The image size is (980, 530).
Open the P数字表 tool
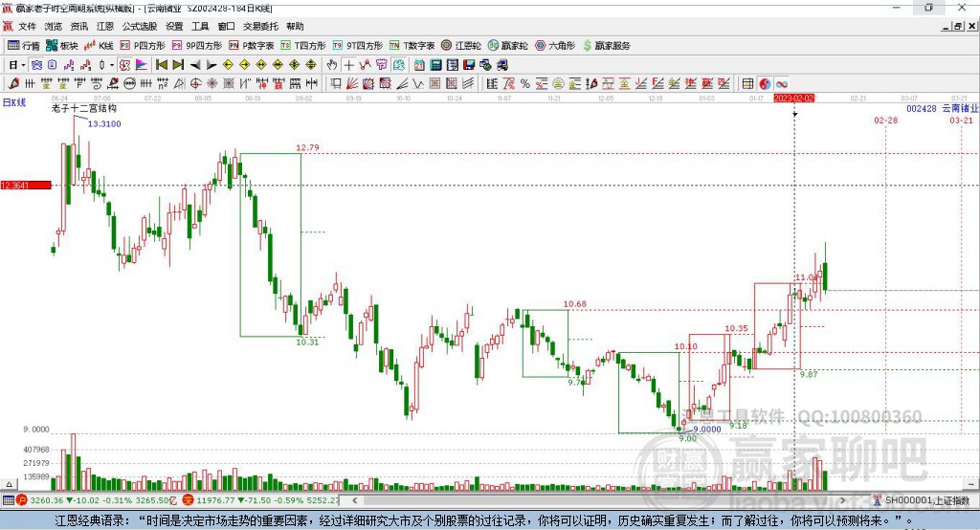click(x=252, y=46)
